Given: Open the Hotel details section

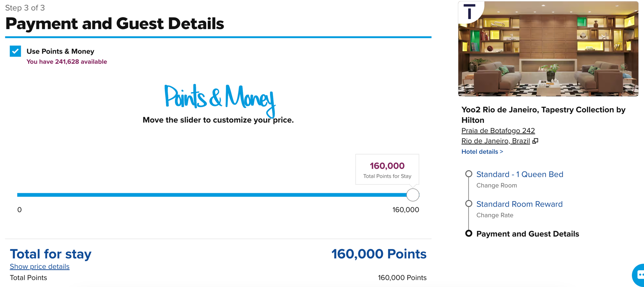Looking at the screenshot, I should (x=482, y=151).
